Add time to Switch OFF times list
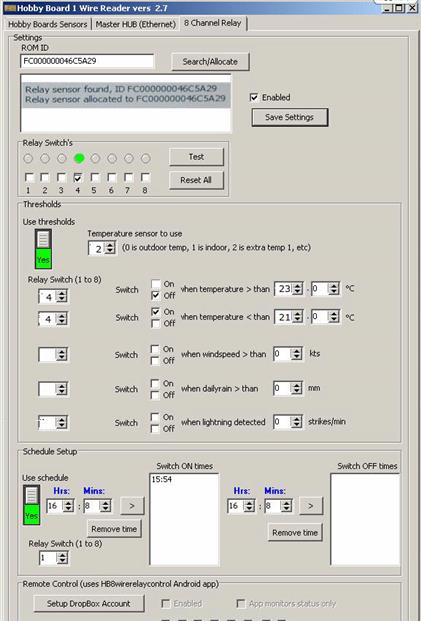This screenshot has width=421, height=621. point(311,506)
